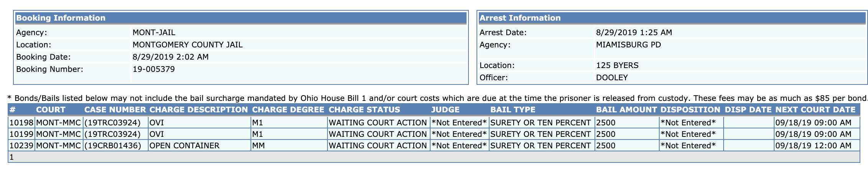
Task: Click the COURT column header
Action: [51, 110]
